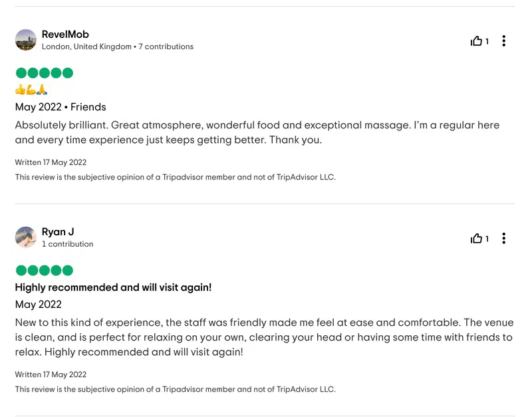Open RevelMob's profile avatar
532x417 pixels.
(26, 40)
